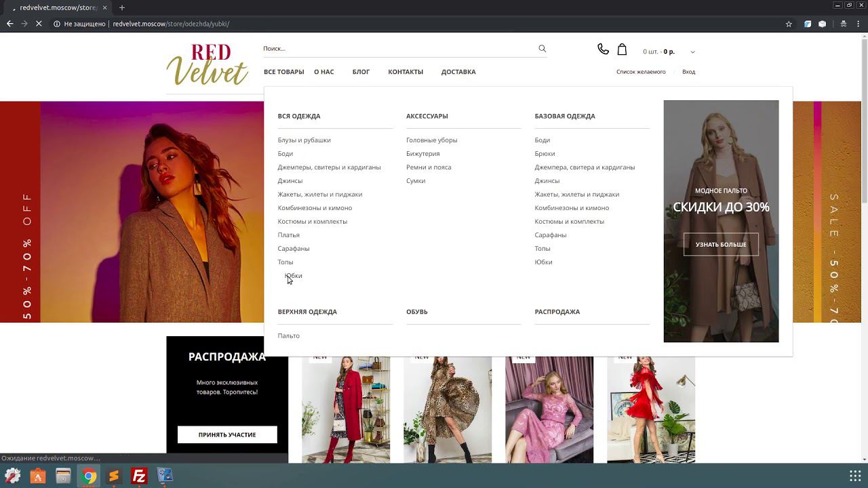
Task: Open the АКСЕССУАРЫ heading
Action: 427,116
